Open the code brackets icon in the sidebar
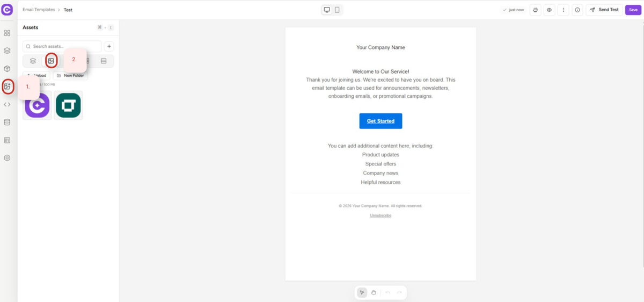Screen dimensions: 644x302 (x=7, y=104)
